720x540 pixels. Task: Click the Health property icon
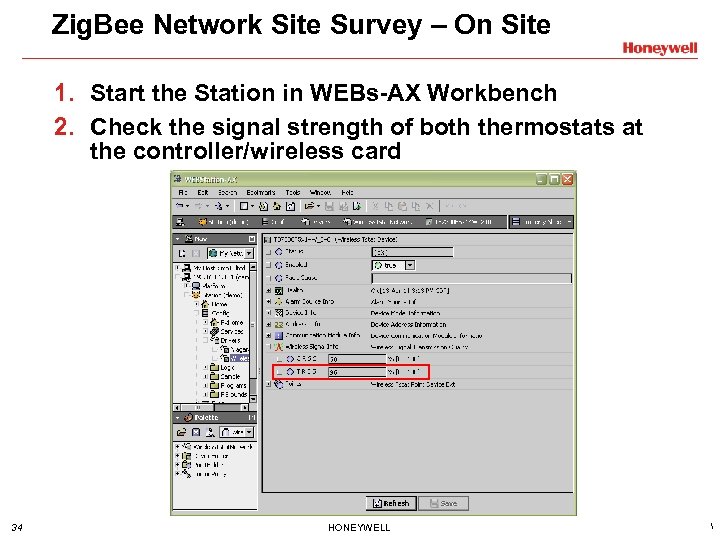279,290
